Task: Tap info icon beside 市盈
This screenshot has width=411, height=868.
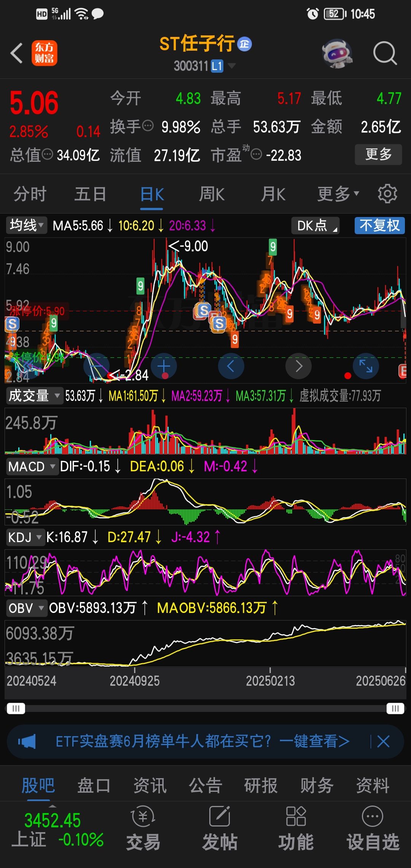Action: (x=256, y=154)
